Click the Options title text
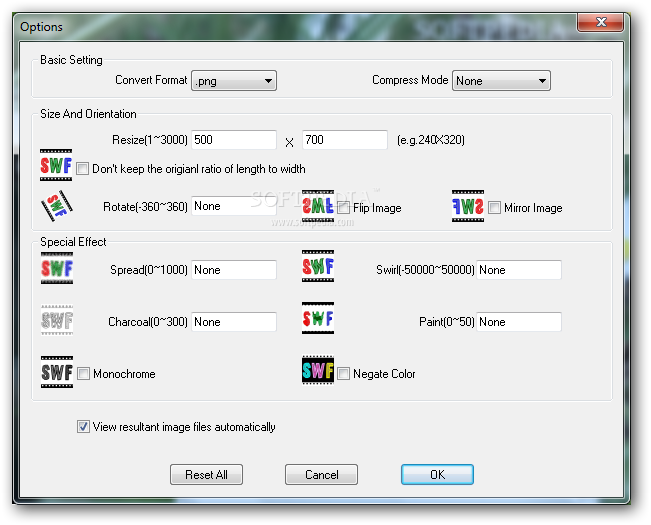651x525 pixels. pos(41,27)
